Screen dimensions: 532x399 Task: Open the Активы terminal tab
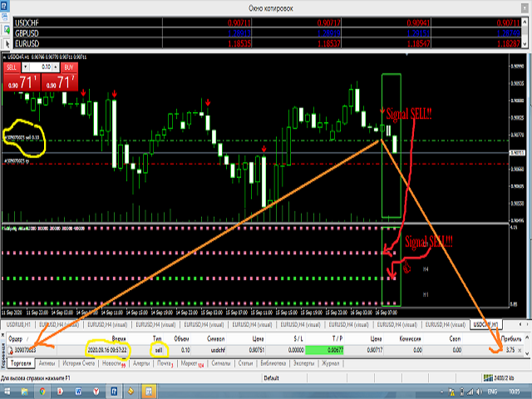click(47, 363)
